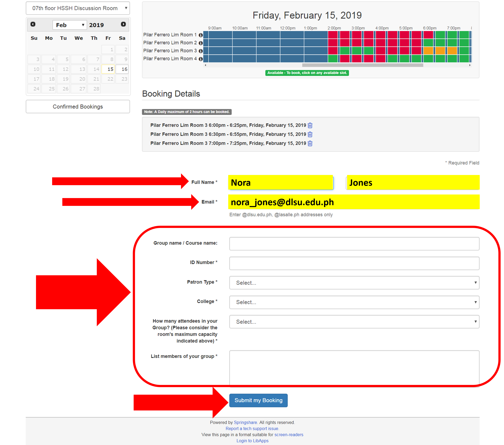This screenshot has height=445, width=504.
Task: Click the 'Available - To book' legend label
Action: pyautogui.click(x=307, y=73)
